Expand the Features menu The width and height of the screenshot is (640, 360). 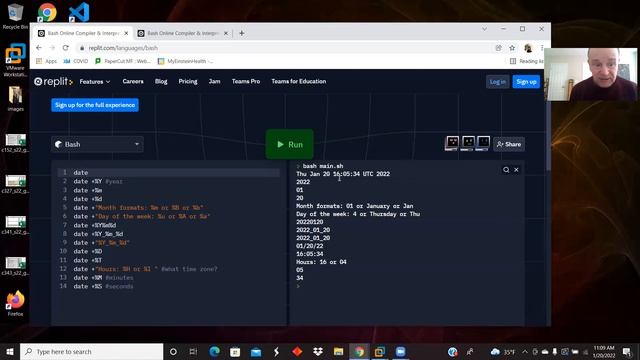point(95,82)
